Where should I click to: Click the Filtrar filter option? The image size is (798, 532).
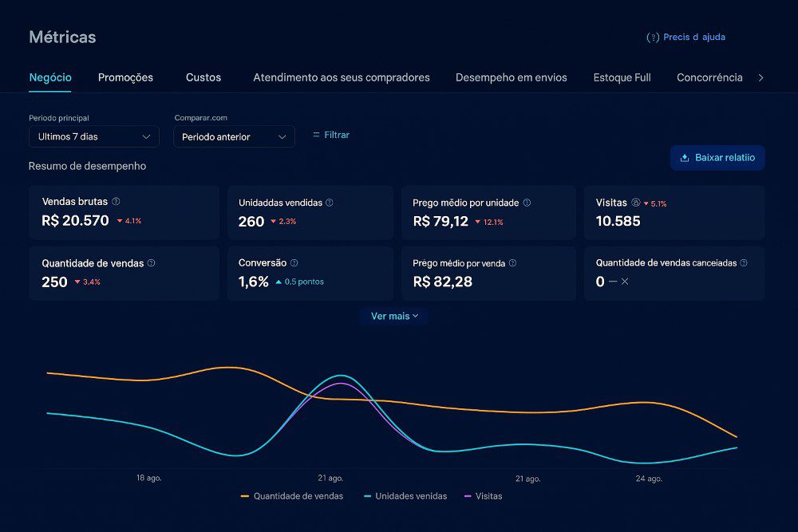330,136
